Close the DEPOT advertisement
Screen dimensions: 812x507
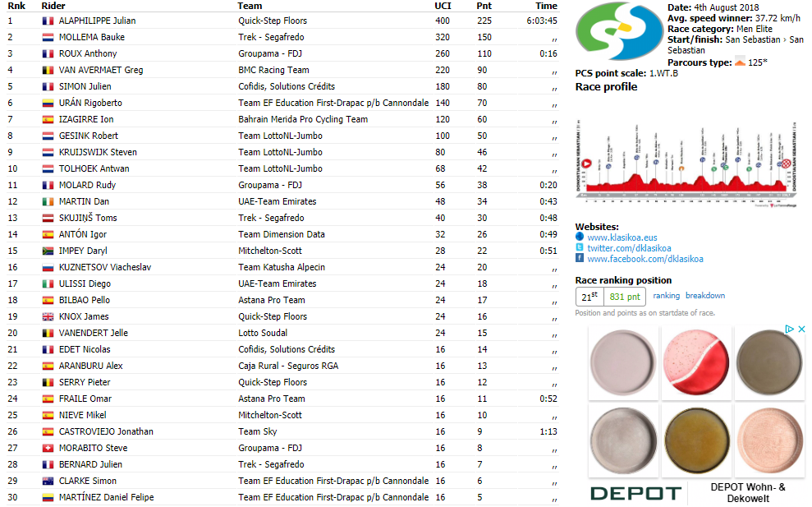click(x=801, y=330)
